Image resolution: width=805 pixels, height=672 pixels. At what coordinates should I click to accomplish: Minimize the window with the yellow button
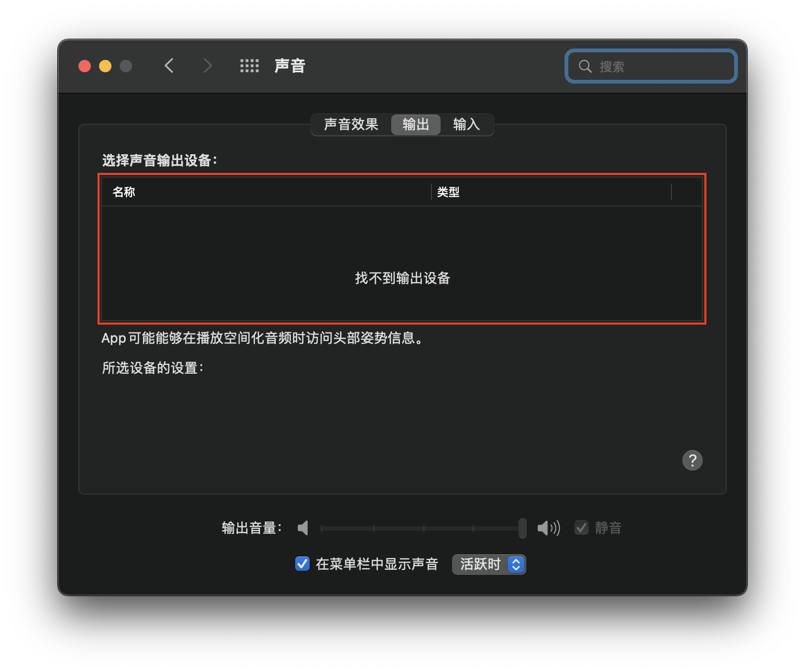(105, 66)
